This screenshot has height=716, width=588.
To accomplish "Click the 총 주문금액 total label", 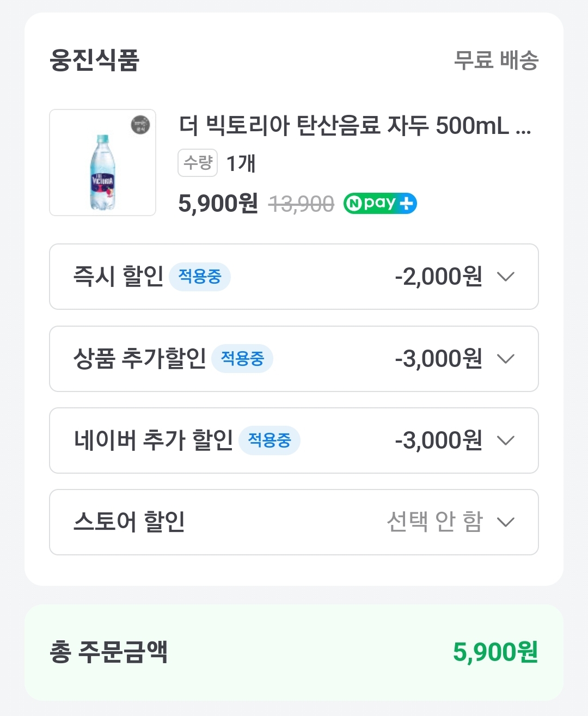I will click(x=109, y=652).
